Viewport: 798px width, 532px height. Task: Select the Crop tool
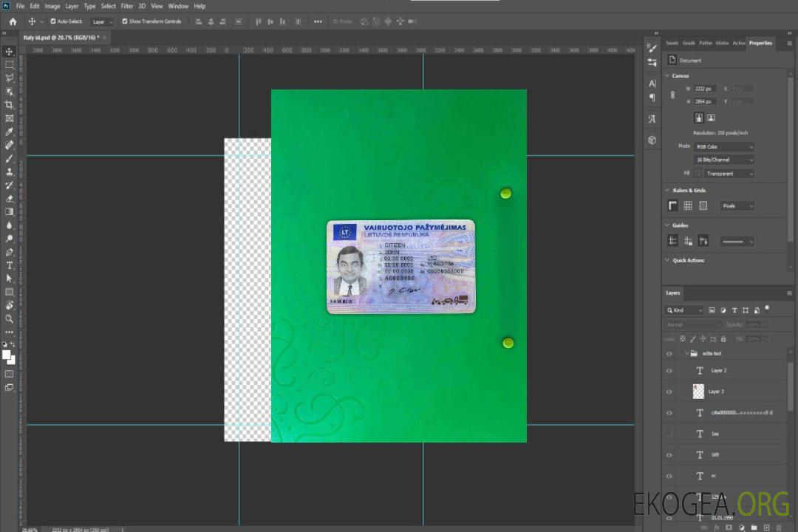[x=9, y=105]
